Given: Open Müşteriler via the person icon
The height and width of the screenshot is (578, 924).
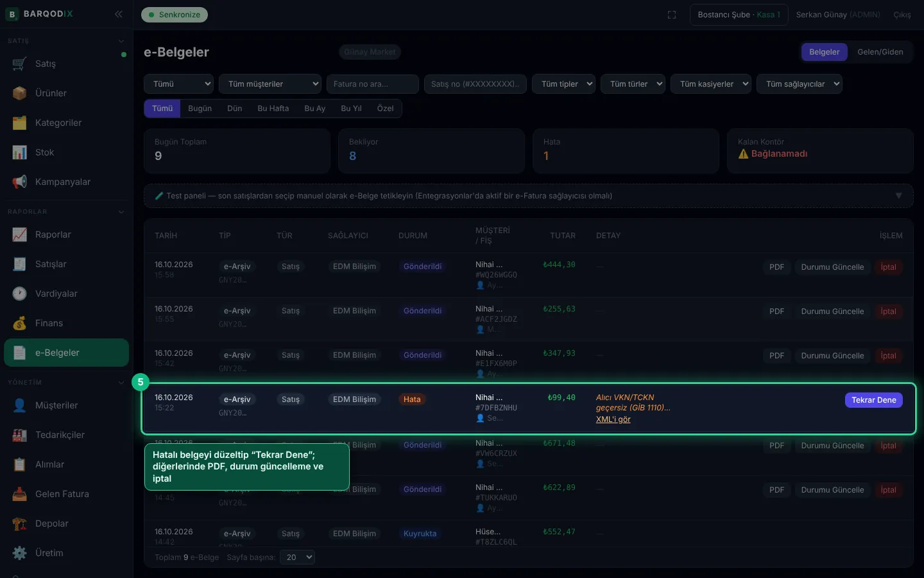Looking at the screenshot, I should tap(19, 405).
